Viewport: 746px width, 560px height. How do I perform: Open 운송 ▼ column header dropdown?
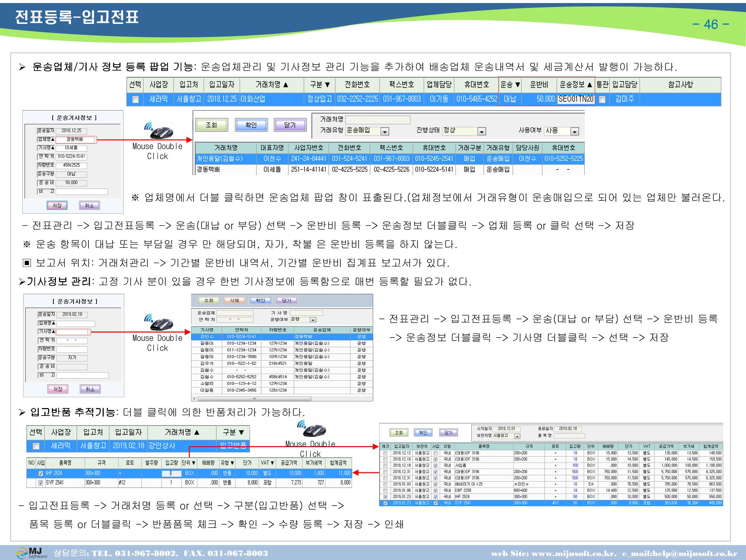(510, 85)
